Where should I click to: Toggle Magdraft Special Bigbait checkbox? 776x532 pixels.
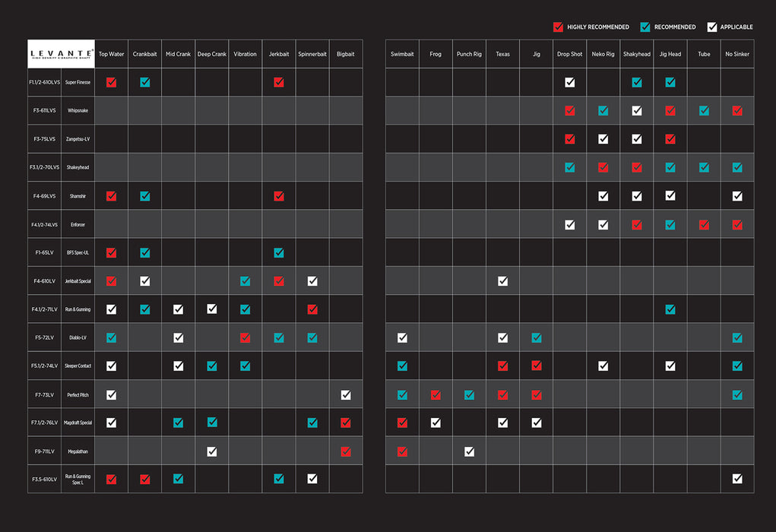pyautogui.click(x=346, y=423)
